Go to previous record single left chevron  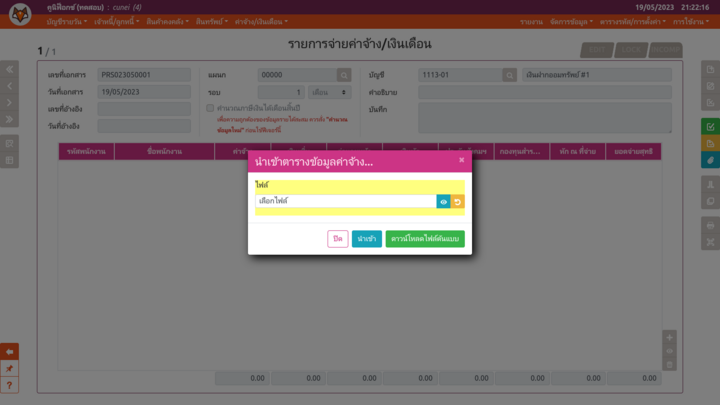click(10, 86)
